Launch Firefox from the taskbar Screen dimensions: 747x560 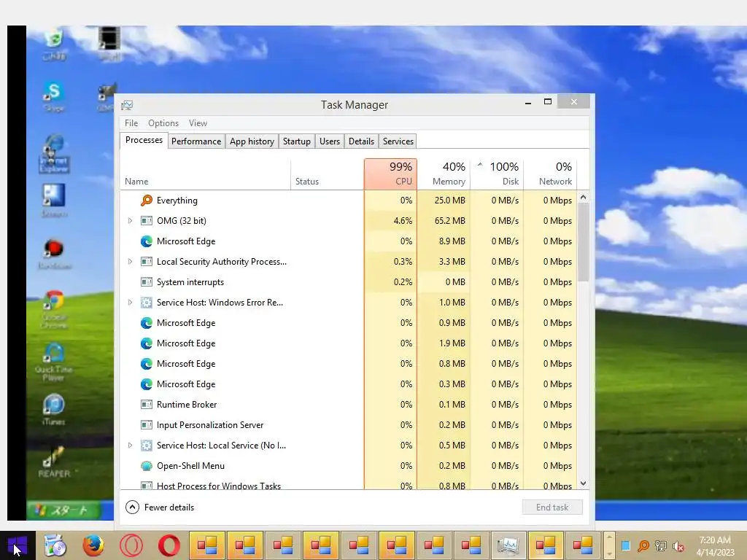coord(93,545)
